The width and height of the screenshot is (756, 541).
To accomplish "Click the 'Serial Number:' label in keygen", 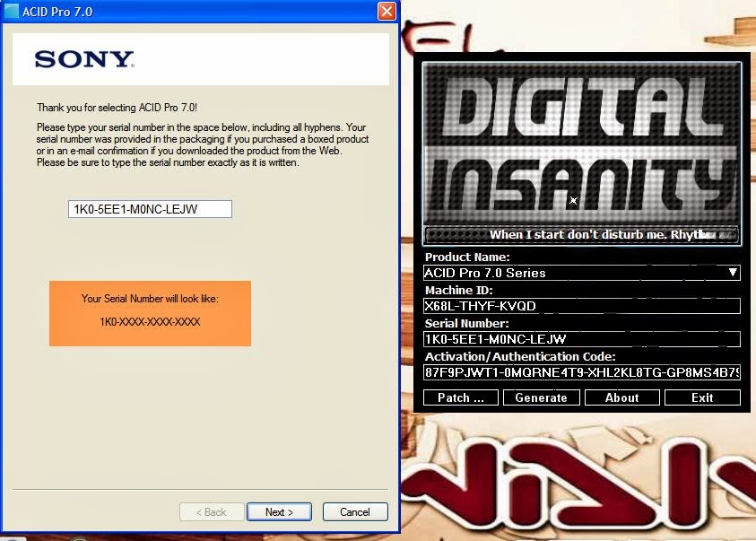I will coord(466,324).
